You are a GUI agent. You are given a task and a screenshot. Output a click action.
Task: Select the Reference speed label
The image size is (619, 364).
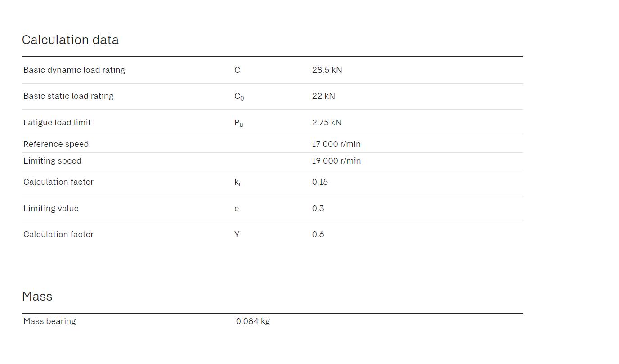(56, 144)
